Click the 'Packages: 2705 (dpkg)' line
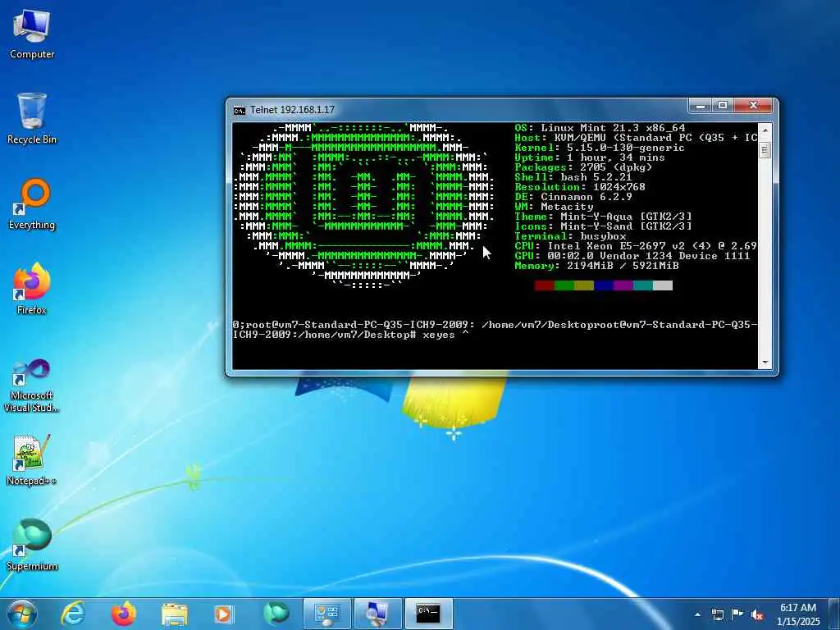Screen dimensions: 840x630 (583, 167)
